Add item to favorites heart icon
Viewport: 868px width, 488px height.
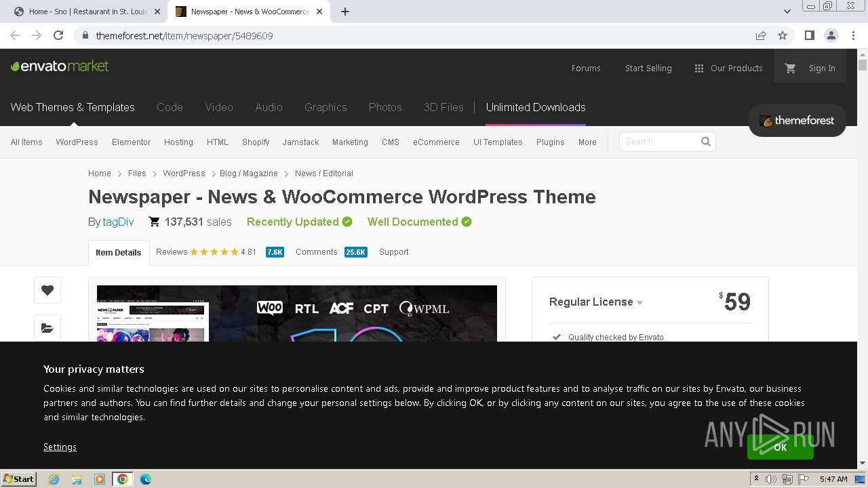click(47, 290)
